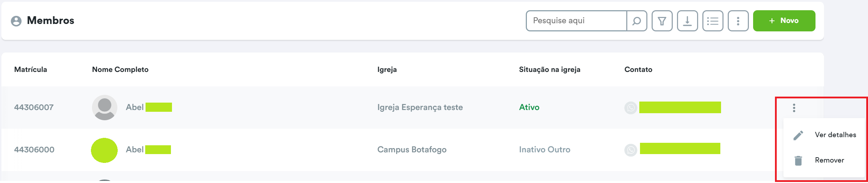Sort by Nome Completo column header

pyautogui.click(x=120, y=69)
